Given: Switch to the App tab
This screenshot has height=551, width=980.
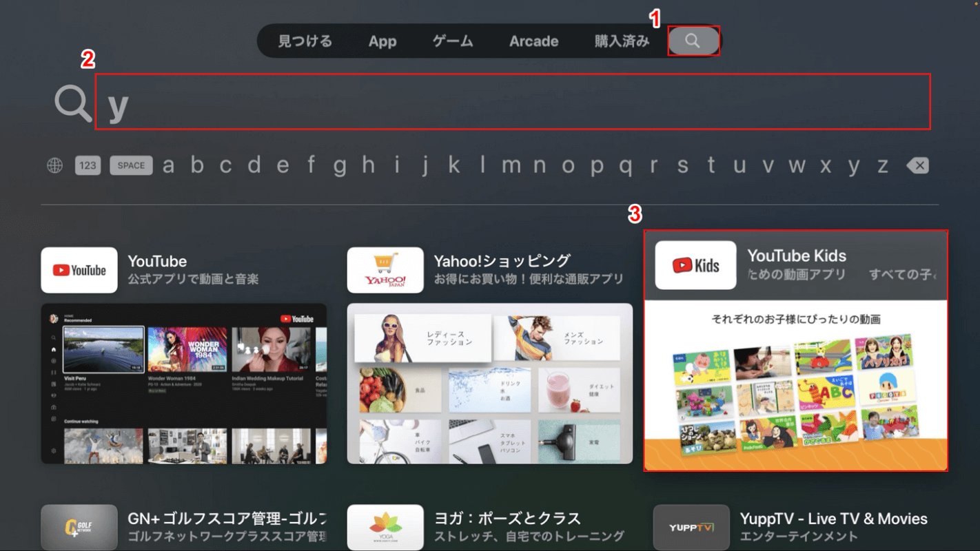Looking at the screenshot, I should coord(382,41).
